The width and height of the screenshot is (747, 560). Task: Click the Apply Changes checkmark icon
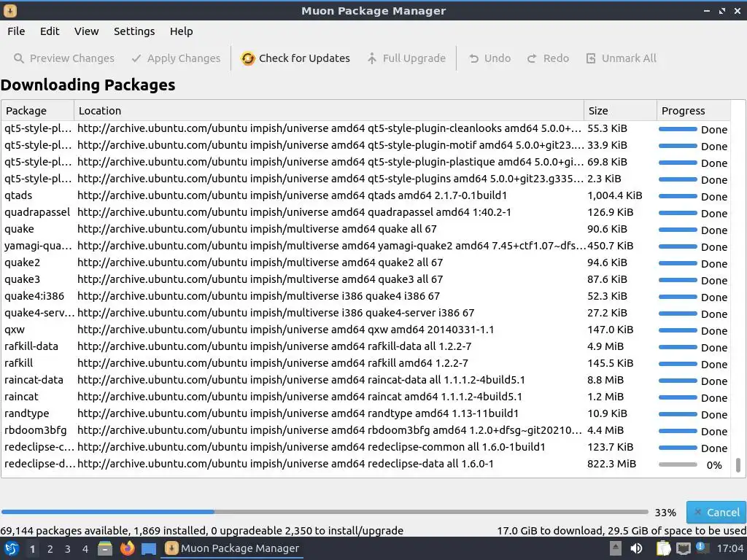tap(136, 58)
